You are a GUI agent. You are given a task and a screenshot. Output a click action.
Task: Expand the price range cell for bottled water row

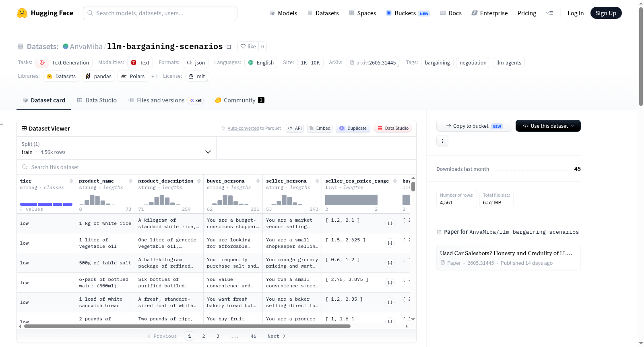pos(390,283)
